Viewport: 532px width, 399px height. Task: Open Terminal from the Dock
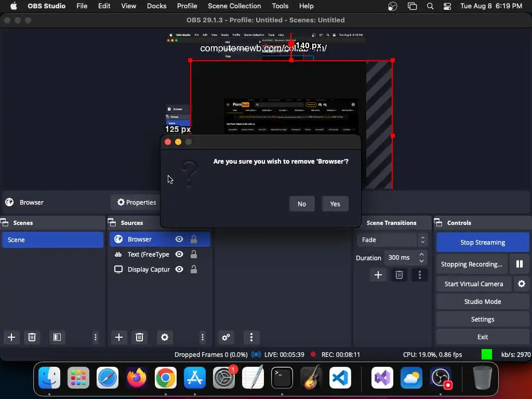pyautogui.click(x=282, y=378)
